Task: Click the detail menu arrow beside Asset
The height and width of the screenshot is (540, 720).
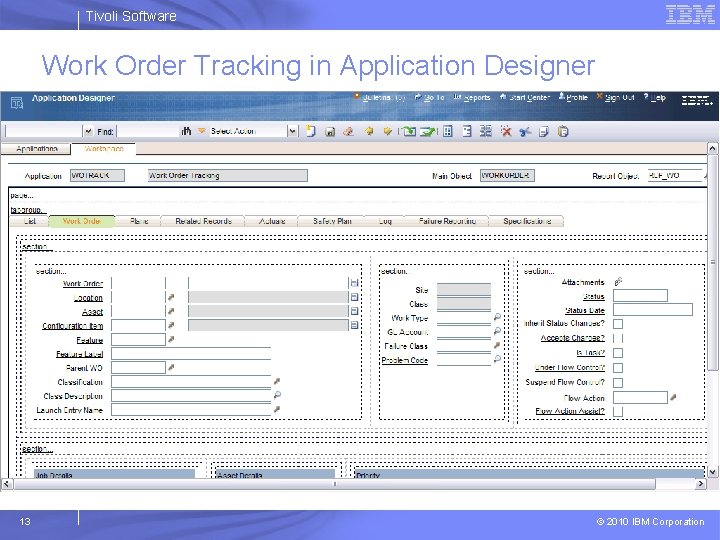Action: [x=171, y=311]
